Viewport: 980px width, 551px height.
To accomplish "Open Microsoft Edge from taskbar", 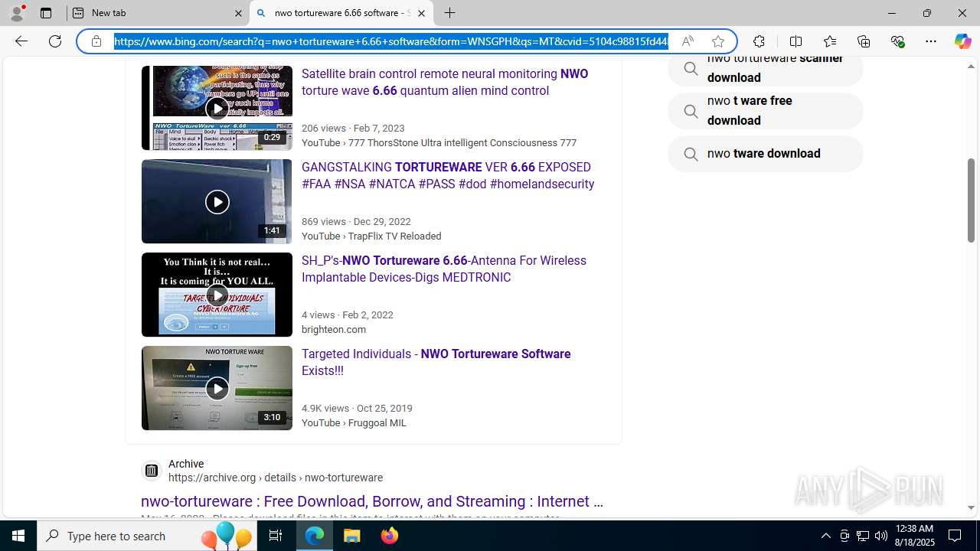I will (x=315, y=536).
